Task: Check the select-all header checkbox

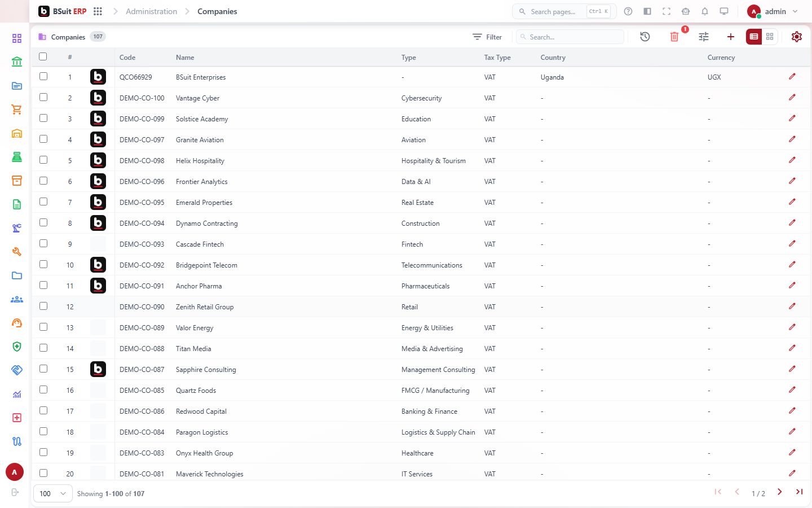Action: pos(43,56)
